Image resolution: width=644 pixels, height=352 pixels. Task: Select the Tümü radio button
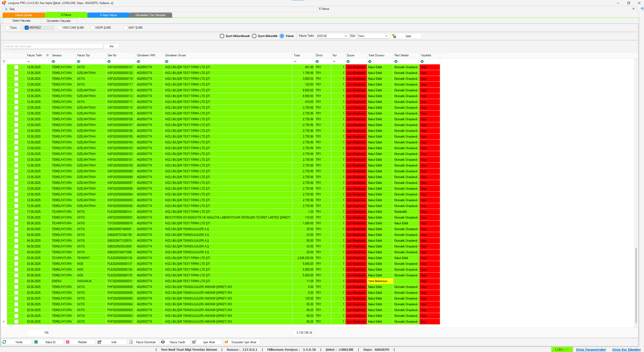click(x=282, y=36)
